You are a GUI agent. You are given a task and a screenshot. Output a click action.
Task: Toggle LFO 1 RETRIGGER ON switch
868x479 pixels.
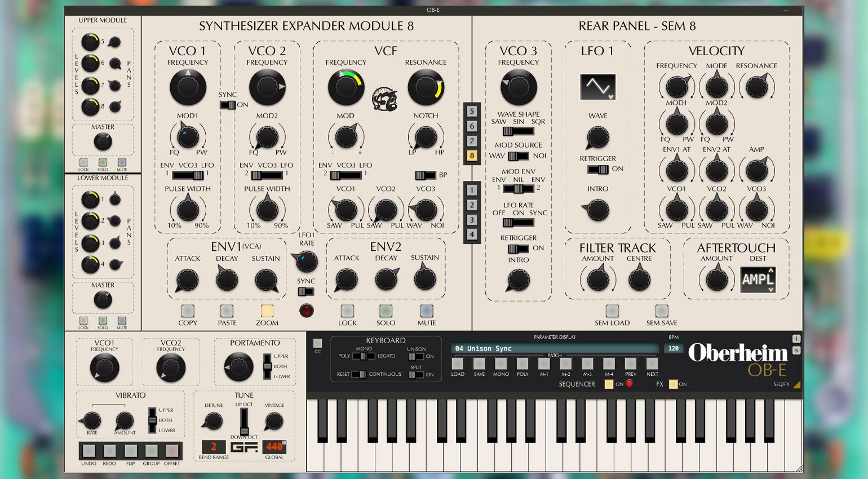coord(598,169)
